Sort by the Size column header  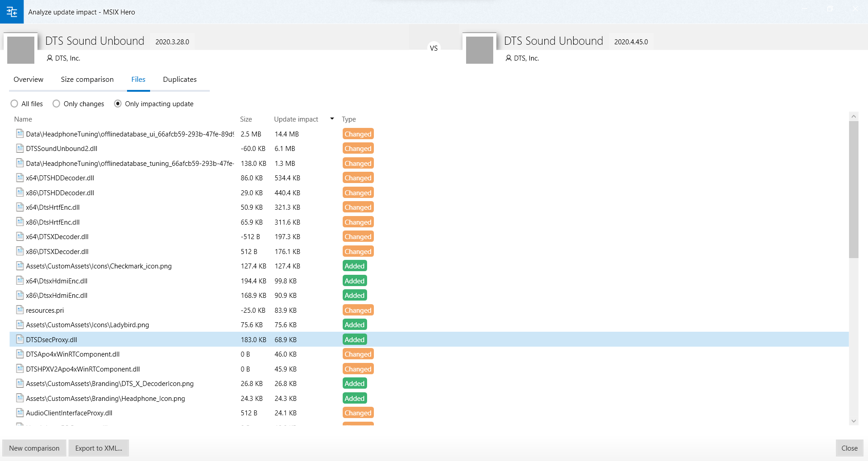(246, 119)
